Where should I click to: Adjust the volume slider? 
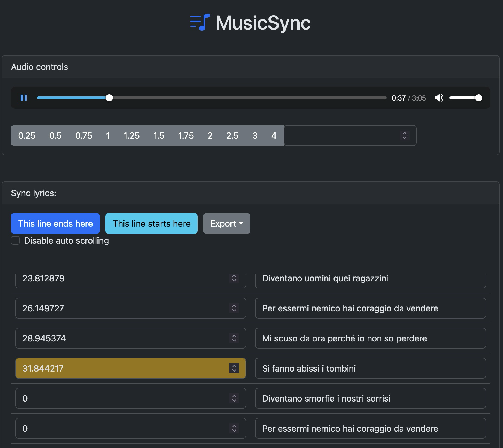(x=466, y=98)
